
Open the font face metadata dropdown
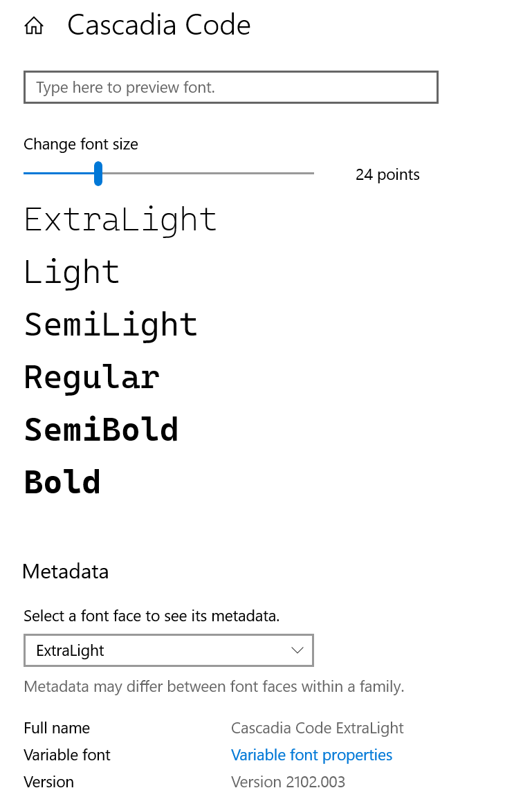169,650
